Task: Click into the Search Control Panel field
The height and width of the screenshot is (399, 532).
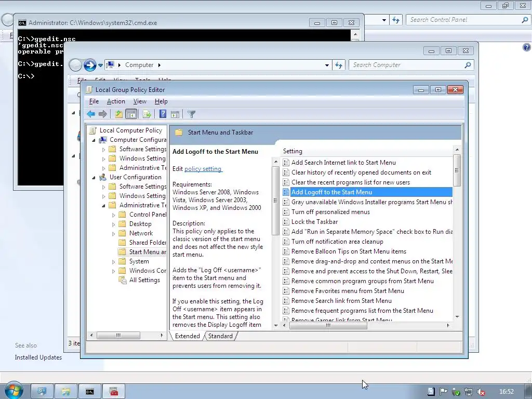Action: coord(464,20)
